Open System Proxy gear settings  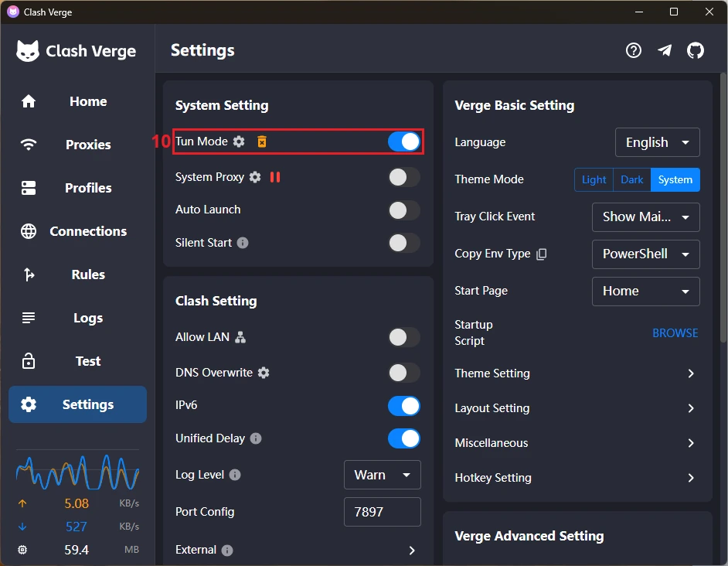pyautogui.click(x=255, y=177)
